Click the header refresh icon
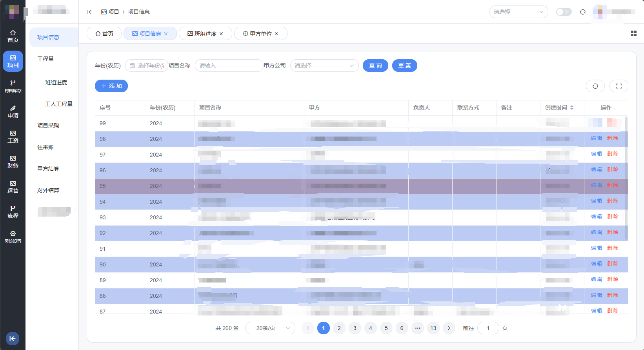The height and width of the screenshot is (350, 644). (x=583, y=12)
